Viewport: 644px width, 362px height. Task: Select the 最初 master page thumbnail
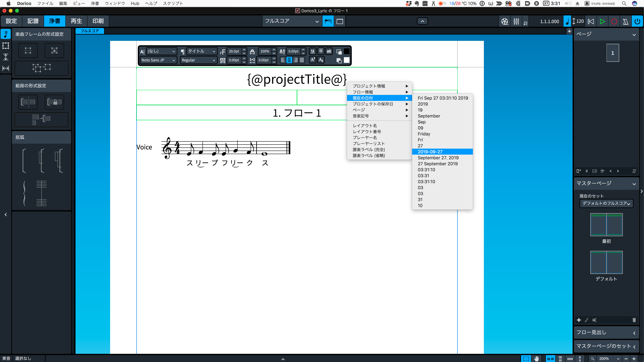pos(606,224)
